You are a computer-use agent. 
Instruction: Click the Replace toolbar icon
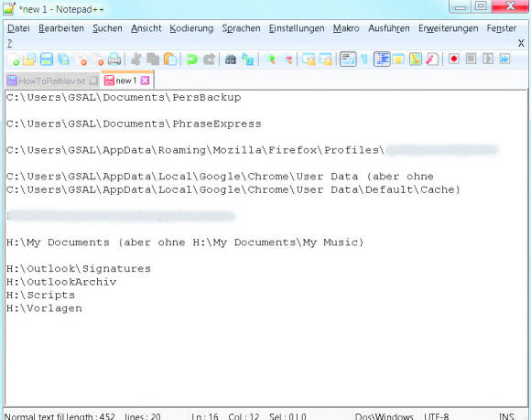coord(248,59)
